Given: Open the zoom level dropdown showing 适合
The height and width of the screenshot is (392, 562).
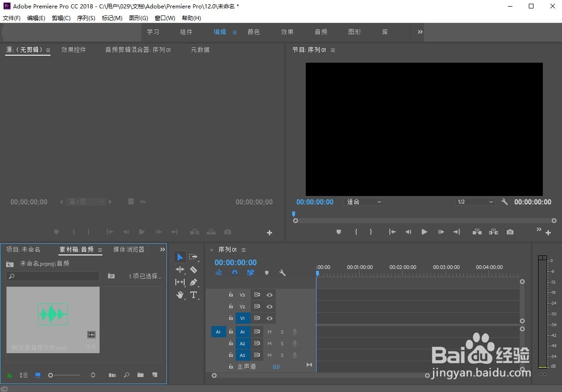Looking at the screenshot, I should click(364, 202).
